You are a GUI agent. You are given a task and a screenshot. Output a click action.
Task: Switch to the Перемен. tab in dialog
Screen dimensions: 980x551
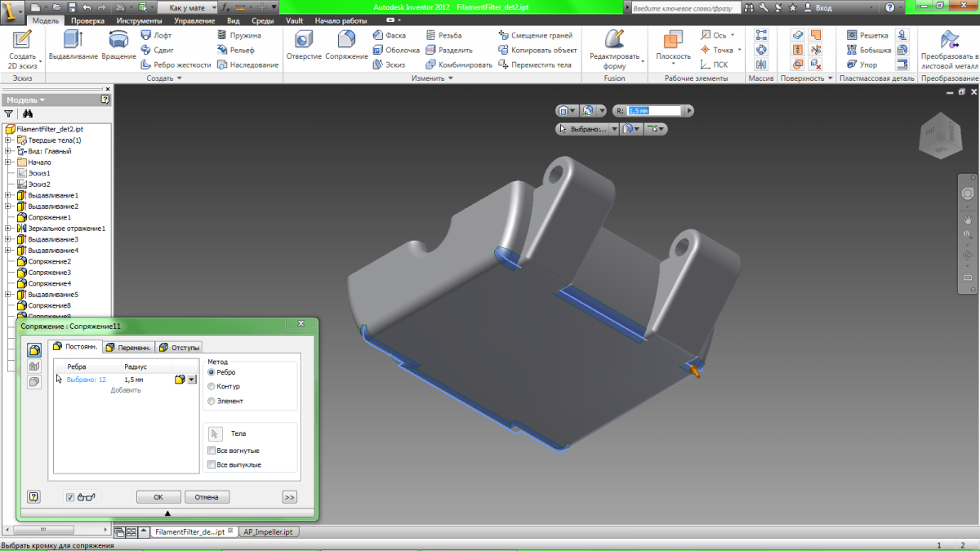pos(128,347)
